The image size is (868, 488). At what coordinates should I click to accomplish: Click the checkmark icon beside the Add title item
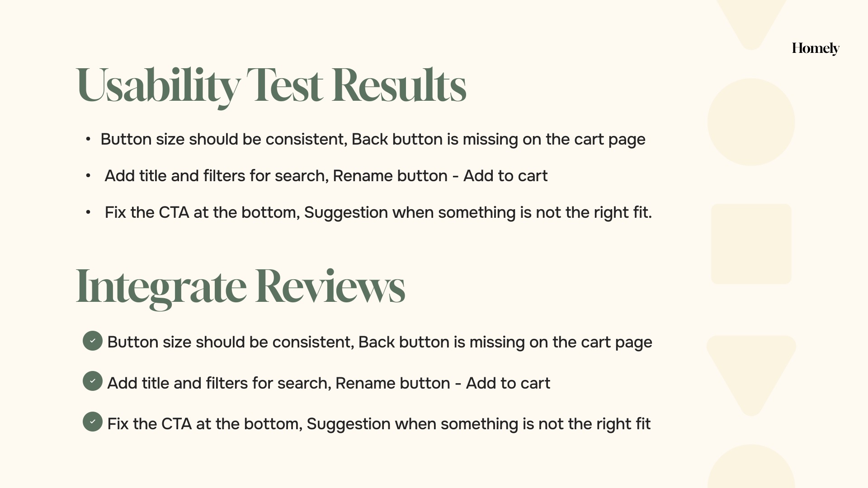93,381
